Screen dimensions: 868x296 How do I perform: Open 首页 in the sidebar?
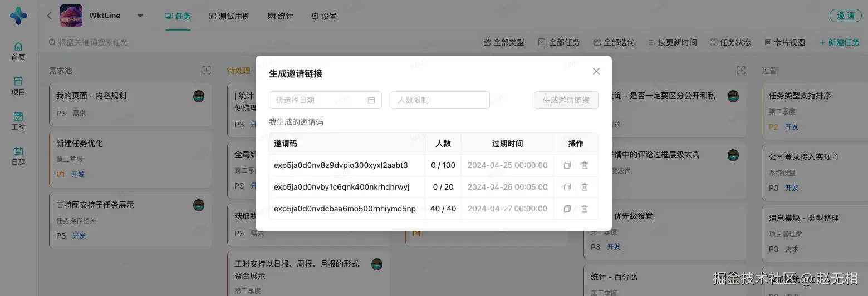(18, 51)
